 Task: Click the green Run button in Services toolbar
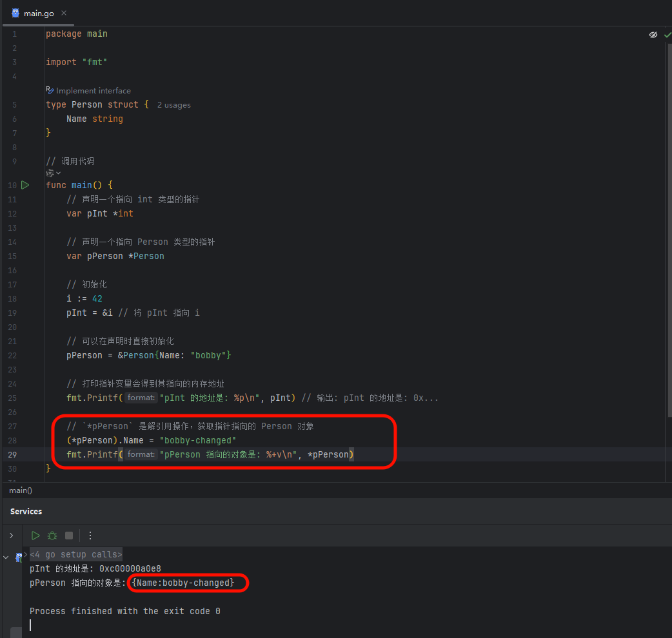35,536
